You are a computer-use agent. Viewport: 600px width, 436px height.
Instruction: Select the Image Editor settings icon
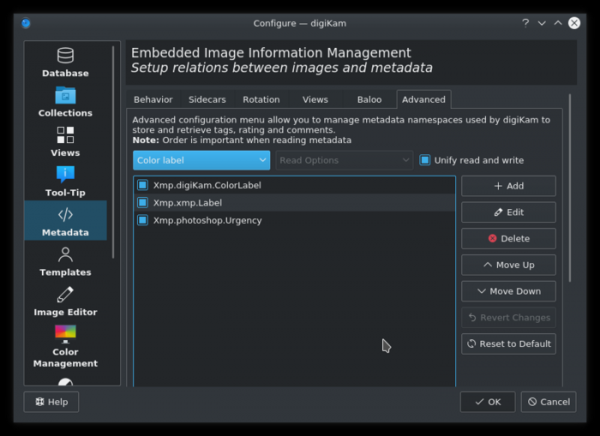point(65,300)
